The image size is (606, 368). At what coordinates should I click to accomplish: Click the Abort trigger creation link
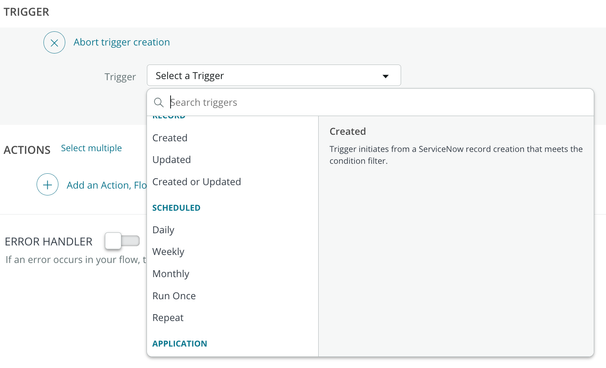(x=122, y=42)
